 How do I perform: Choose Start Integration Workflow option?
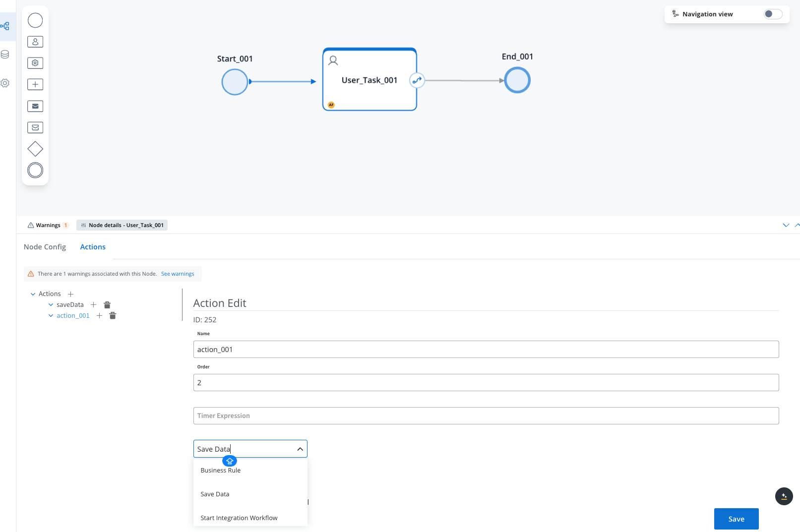(x=250, y=518)
